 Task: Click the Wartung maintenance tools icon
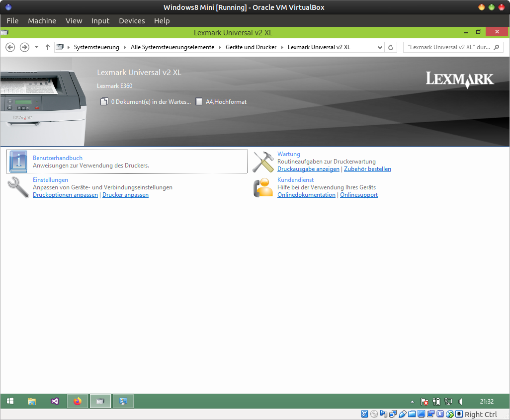tap(263, 162)
